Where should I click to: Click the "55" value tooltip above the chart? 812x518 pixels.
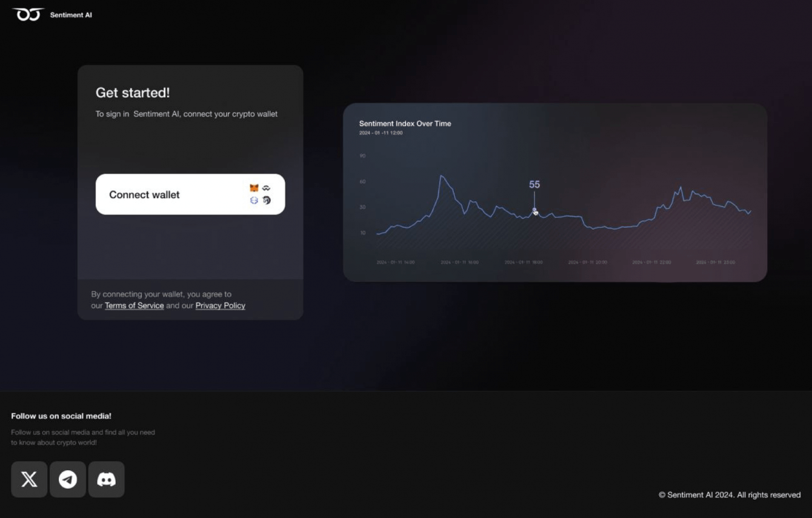(x=534, y=184)
